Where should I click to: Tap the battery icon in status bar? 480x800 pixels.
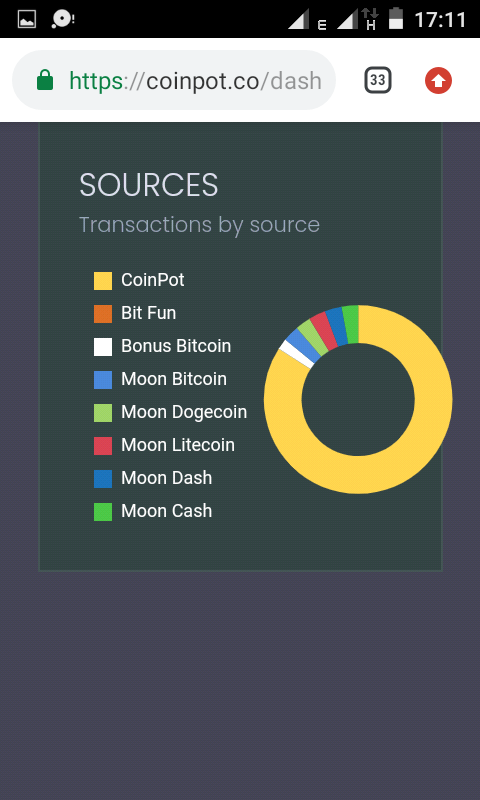coord(396,18)
